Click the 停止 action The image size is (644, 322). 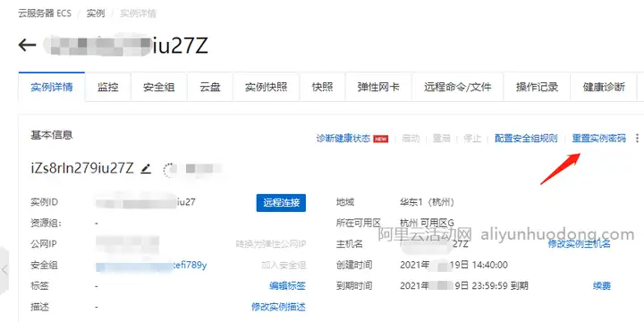[472, 139]
